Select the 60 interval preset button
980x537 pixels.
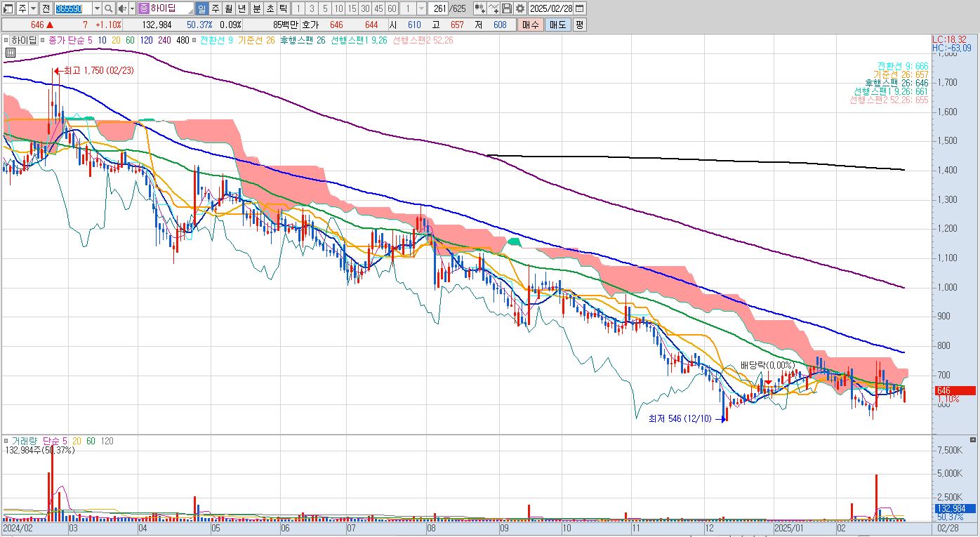[392, 8]
